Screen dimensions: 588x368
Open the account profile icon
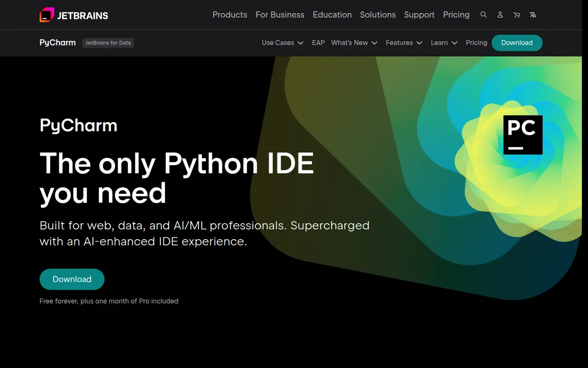point(500,15)
